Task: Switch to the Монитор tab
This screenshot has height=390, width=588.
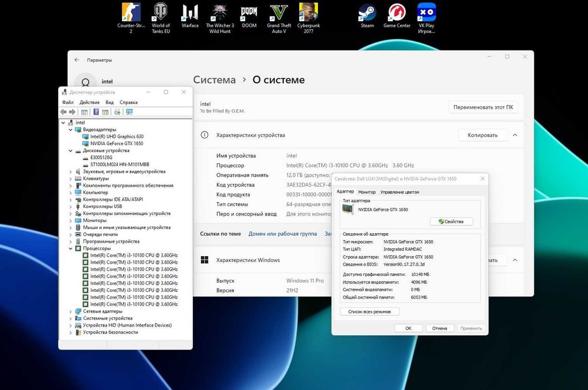Action: coord(367,192)
